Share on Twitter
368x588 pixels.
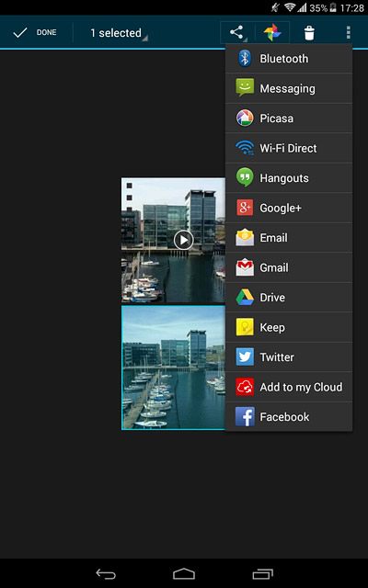[289, 357]
